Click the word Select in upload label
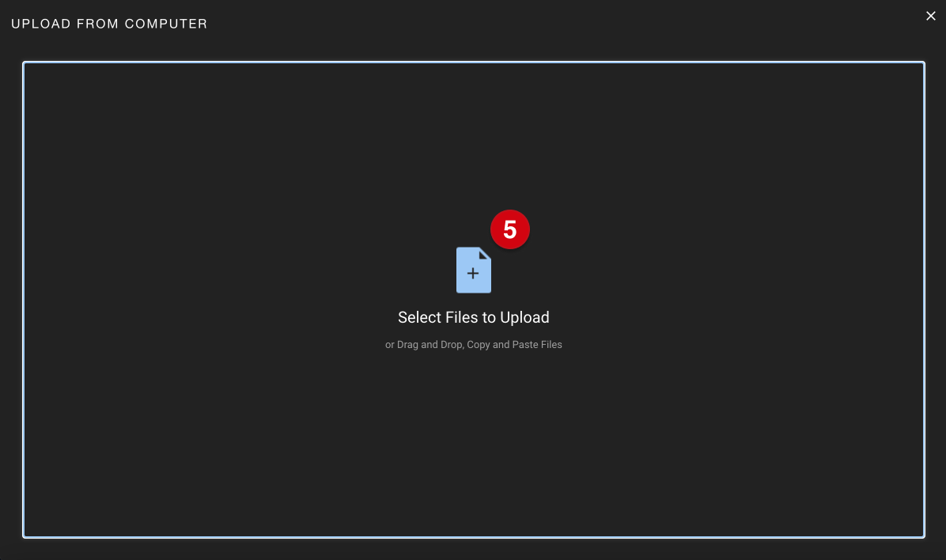Viewport: 946px width, 560px height. click(x=420, y=317)
